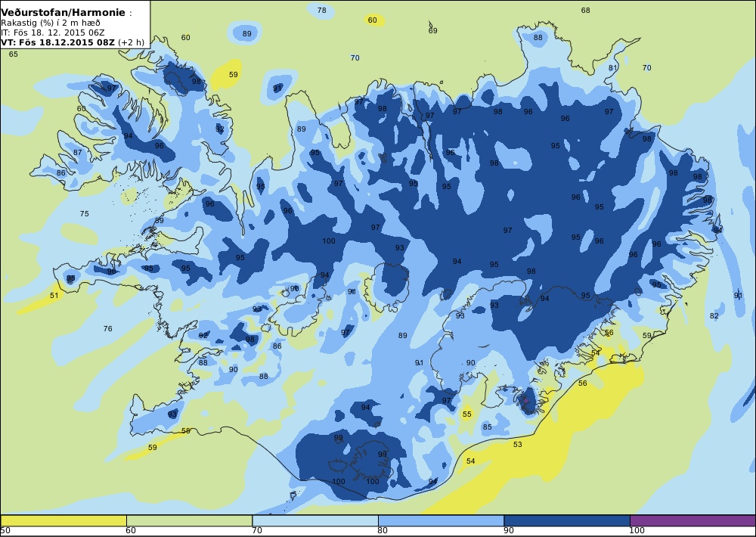Click the purple above-100 legend band
Image resolution: width=756 pixels, height=537 pixels.
pos(692,520)
